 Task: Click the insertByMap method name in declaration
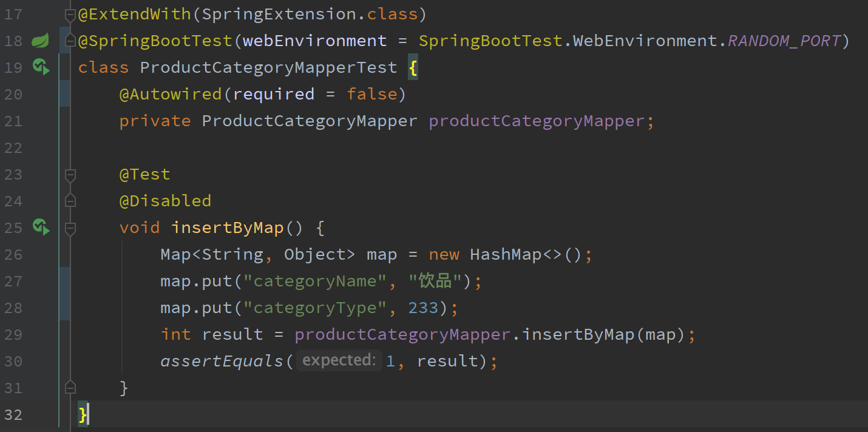(x=228, y=228)
